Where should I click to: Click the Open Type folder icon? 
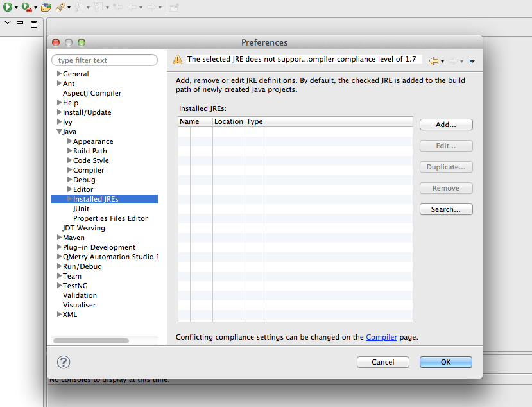(46, 7)
